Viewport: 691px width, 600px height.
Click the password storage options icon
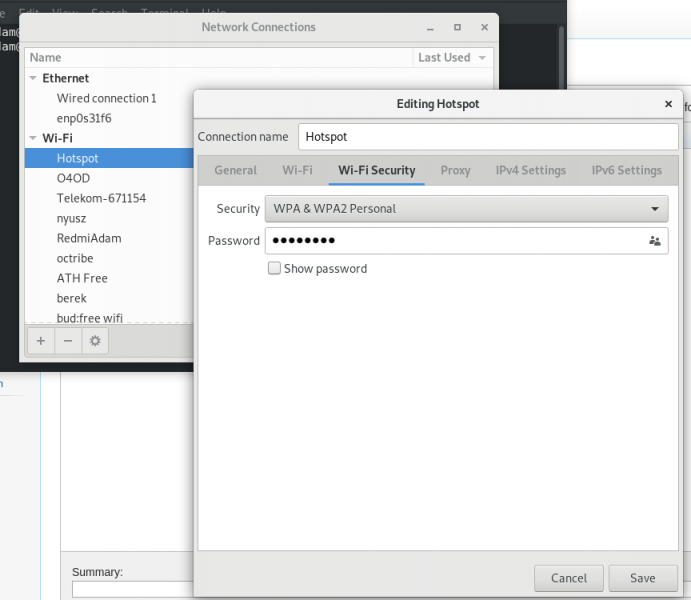pyautogui.click(x=654, y=241)
